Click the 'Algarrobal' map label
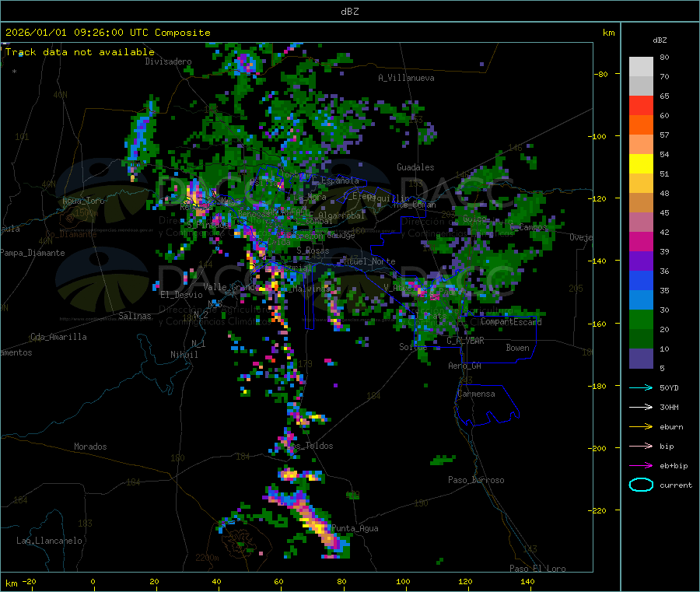 tap(341, 215)
